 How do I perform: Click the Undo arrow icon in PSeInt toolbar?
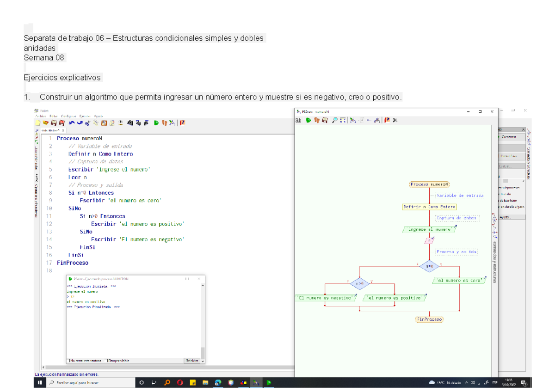coord(71,123)
